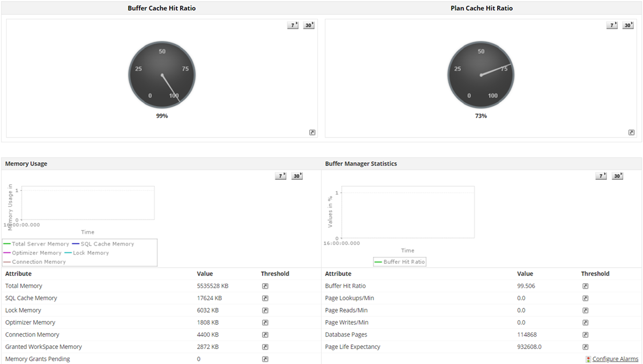Click the 30 button on Buffer Manager Statistics
Screen dimensions: 643x364
pyautogui.click(x=617, y=175)
